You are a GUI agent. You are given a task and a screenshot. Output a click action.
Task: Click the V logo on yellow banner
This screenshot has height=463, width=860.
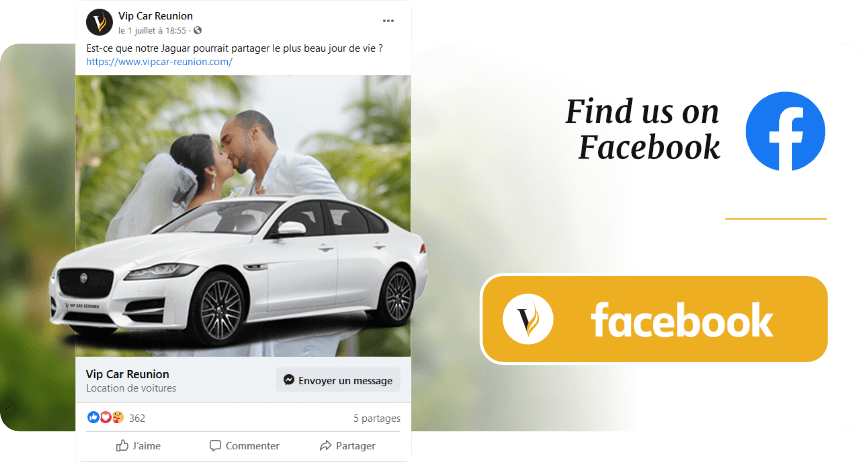click(528, 319)
